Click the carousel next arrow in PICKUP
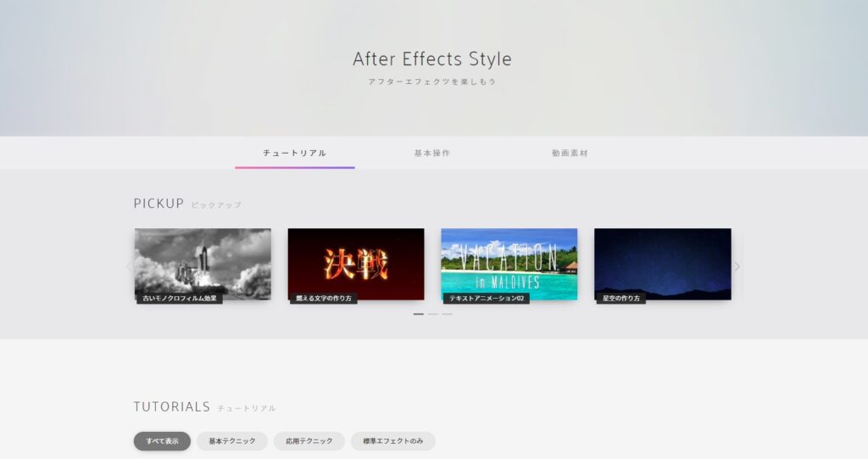The image size is (868, 459). [737, 266]
